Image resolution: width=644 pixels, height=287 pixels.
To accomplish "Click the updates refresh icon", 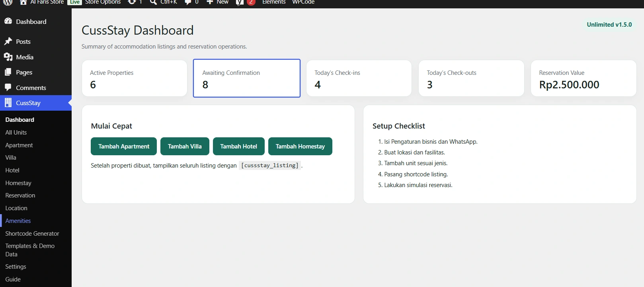I will (x=132, y=2).
